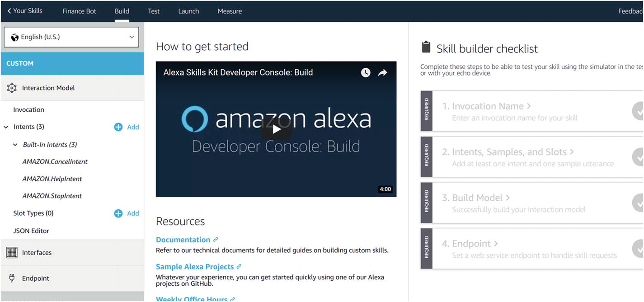
Task: Switch to the Test tab
Action: coord(154,11)
